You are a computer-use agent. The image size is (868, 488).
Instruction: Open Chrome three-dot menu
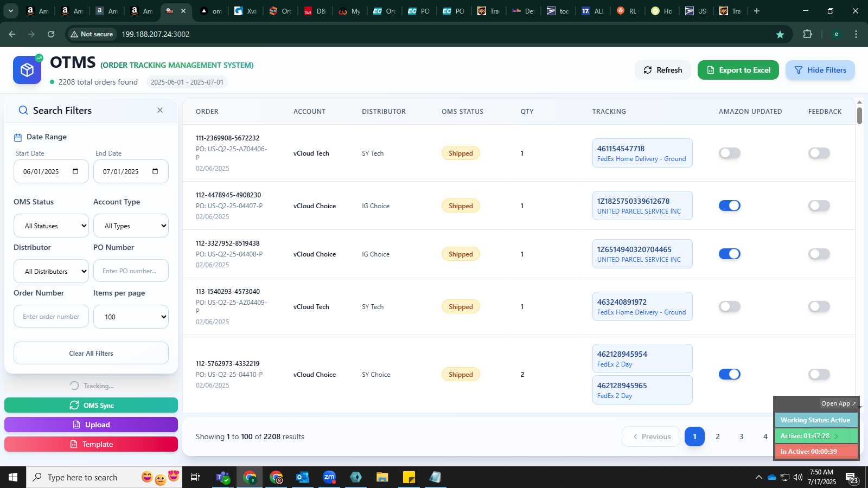click(x=856, y=34)
